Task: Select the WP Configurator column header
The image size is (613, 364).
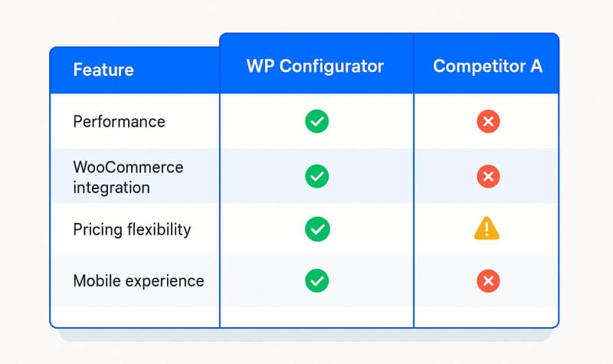Action: [315, 66]
